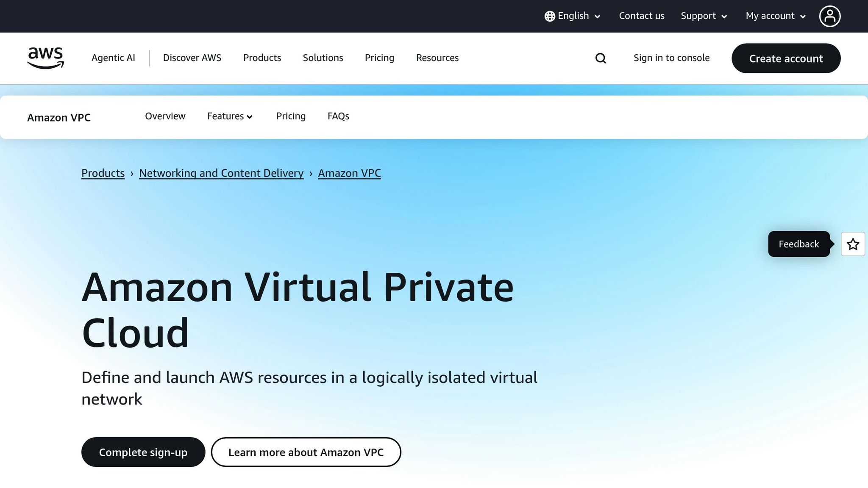The image size is (868, 488).
Task: Click Learn more about Amazon VPC
Action: 306,452
